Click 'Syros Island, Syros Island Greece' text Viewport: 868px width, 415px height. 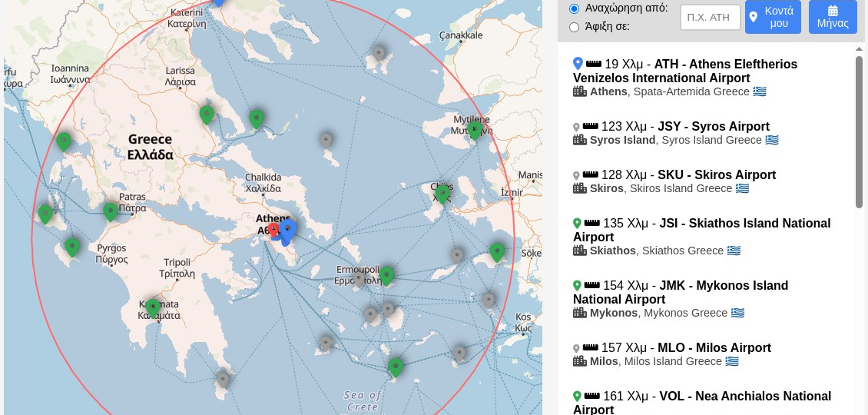point(676,140)
